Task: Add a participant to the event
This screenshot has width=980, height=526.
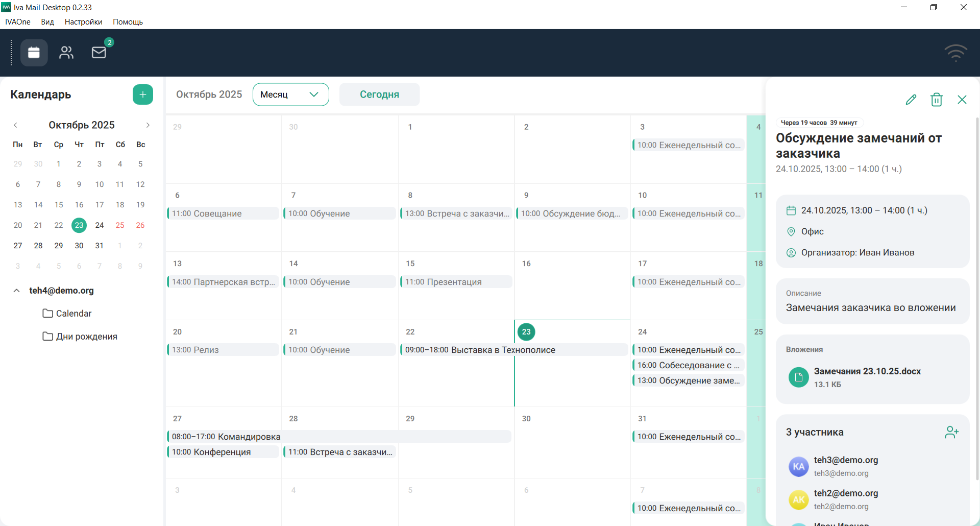Action: coord(951,433)
